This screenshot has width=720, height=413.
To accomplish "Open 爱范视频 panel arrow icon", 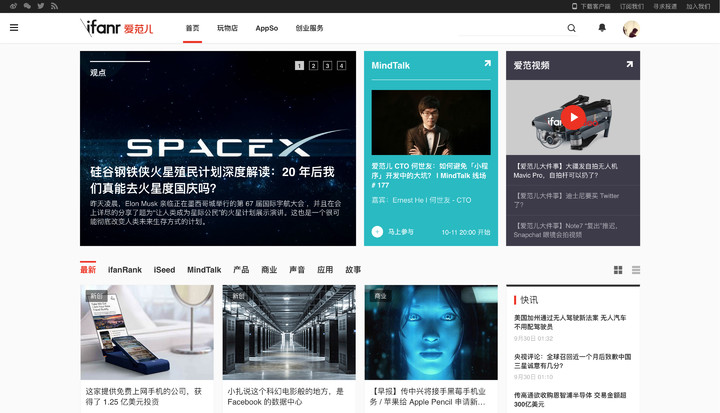I will click(x=630, y=64).
